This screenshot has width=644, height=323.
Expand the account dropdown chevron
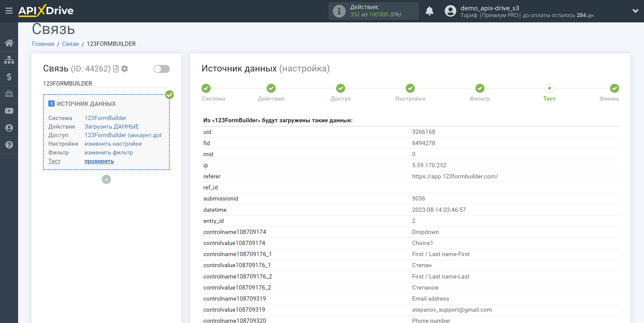(635, 11)
